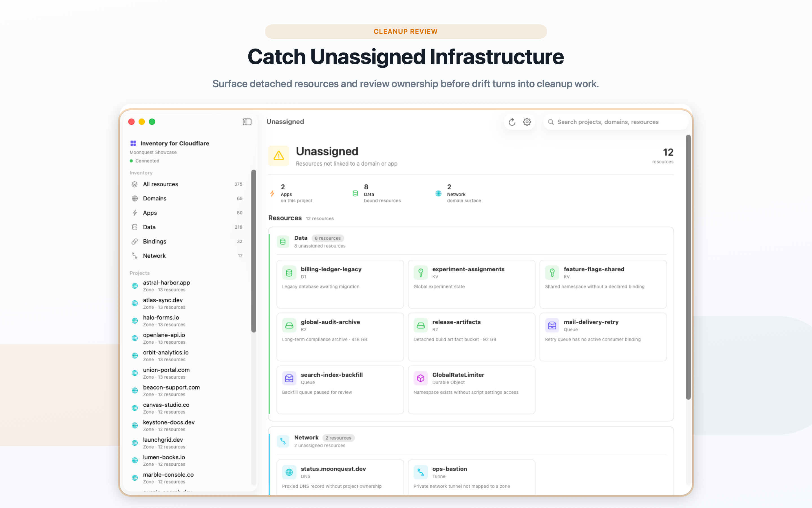The width and height of the screenshot is (812, 508).
Task: Open feature-flags-shared resource card
Action: click(x=603, y=284)
